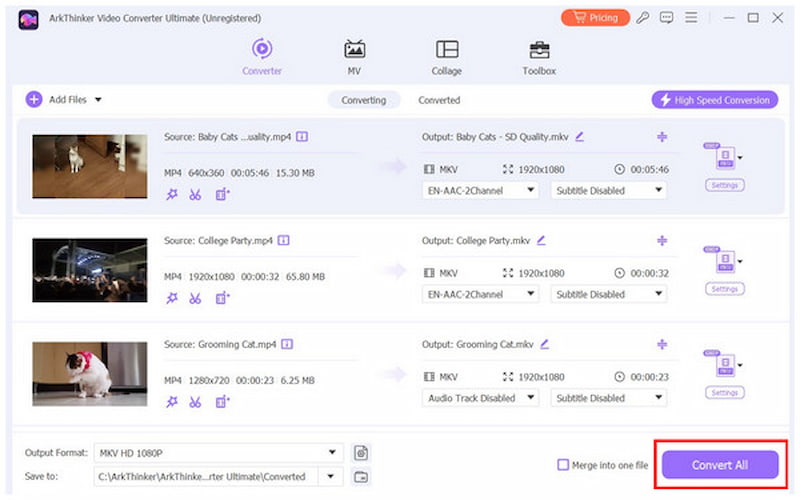
Task: Click Grooming Cat video thumbnail
Action: point(90,373)
